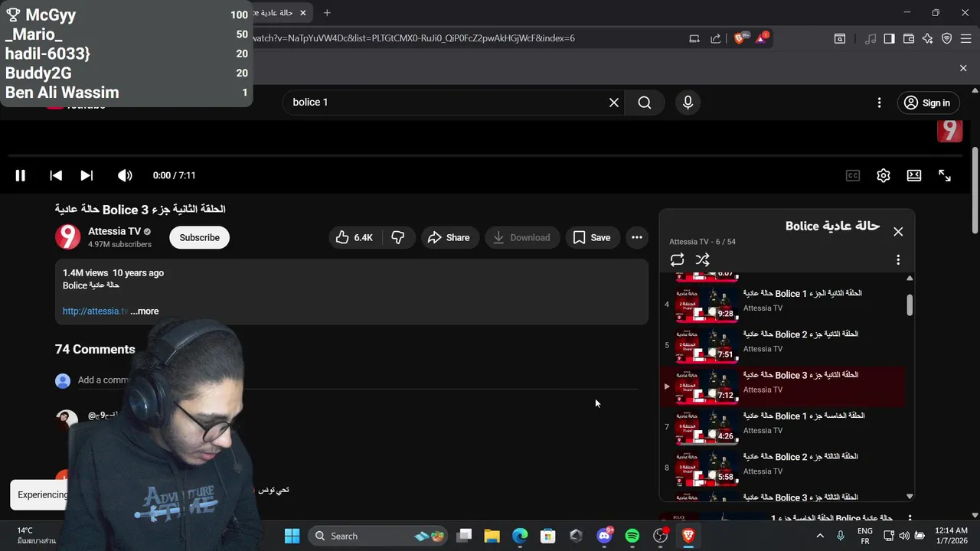Screen dimensions: 980x551
Task: Click the taskbar Search box
Action: click(378, 536)
